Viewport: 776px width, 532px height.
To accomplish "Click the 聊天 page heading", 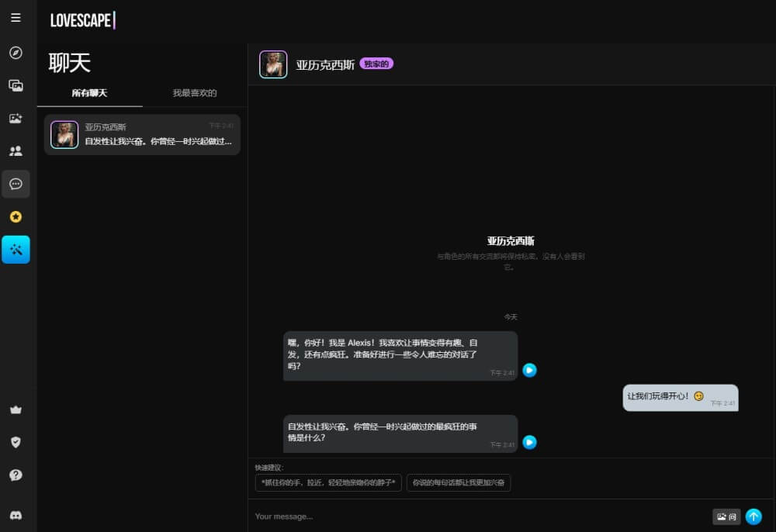I will [70, 63].
